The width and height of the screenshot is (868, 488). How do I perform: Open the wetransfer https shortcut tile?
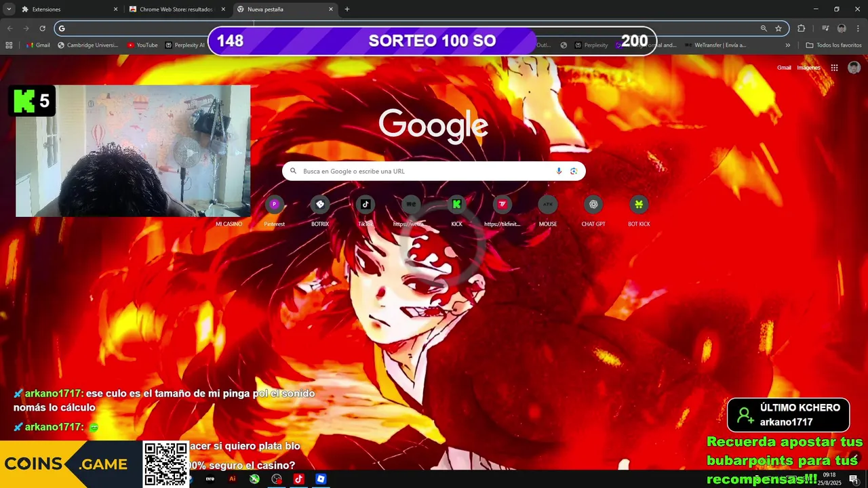(411, 210)
